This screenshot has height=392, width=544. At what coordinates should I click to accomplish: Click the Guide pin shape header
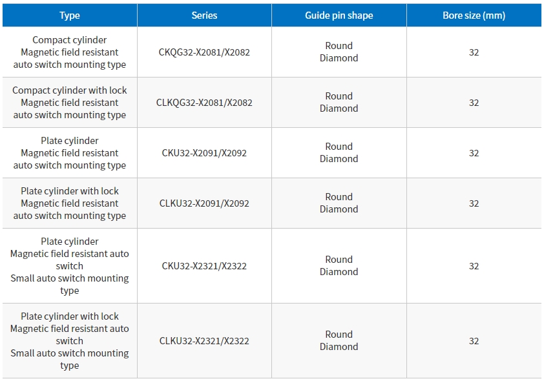point(339,15)
